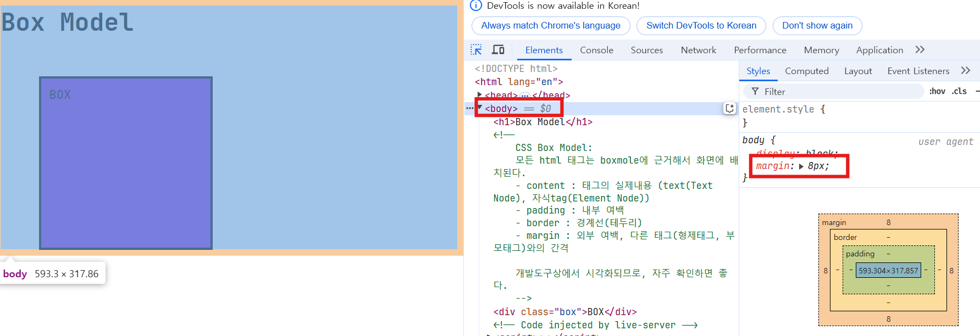Click the top margin value 8 in box model
Screen dimensions: 980x336
(888, 222)
